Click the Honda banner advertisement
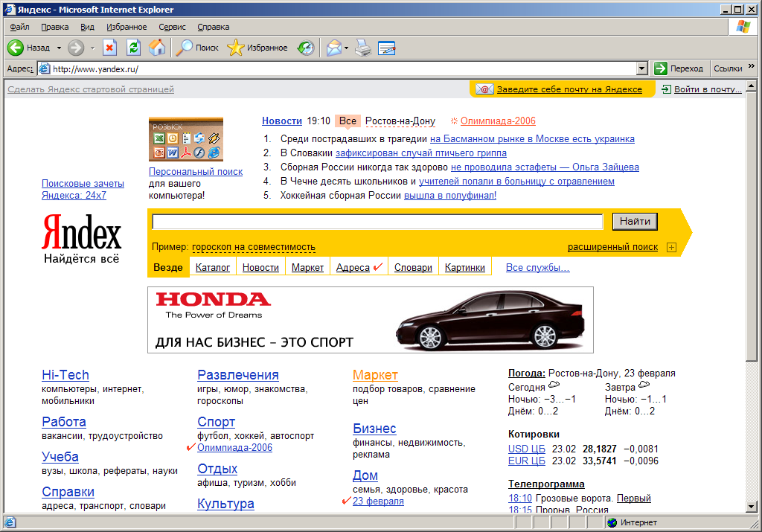Screen dimensions: 762x532 click(x=371, y=320)
